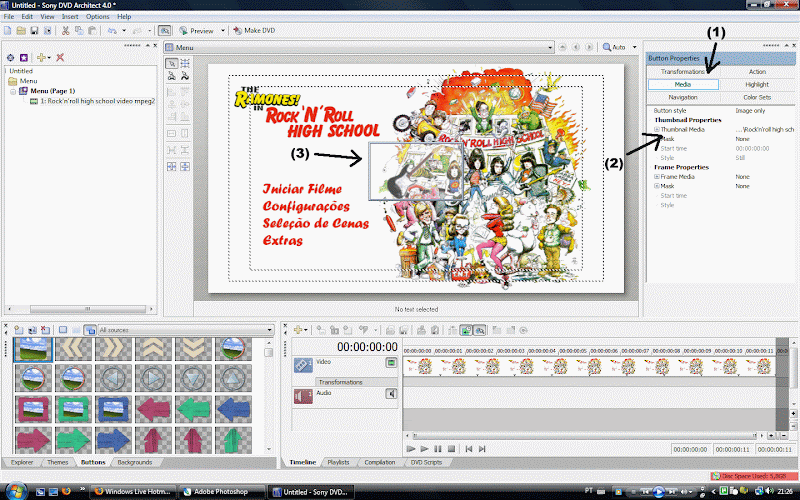Switch to the DVD Scripts tab

tap(426, 462)
